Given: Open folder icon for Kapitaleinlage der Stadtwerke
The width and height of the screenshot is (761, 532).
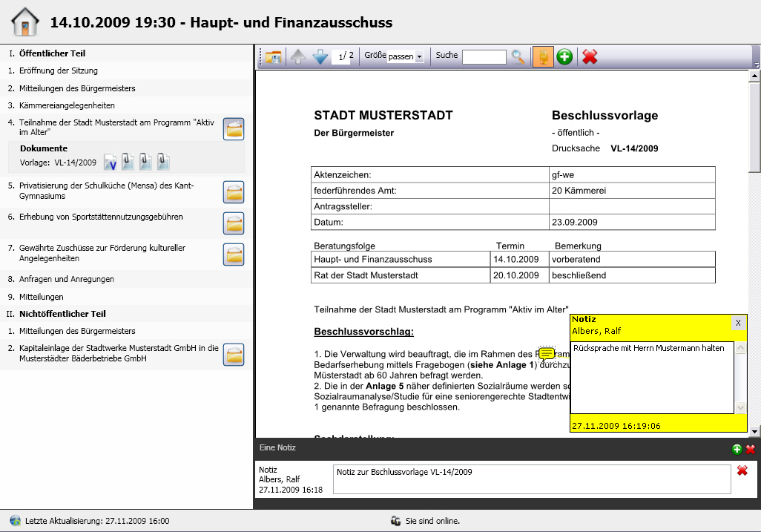Looking at the screenshot, I should 234,355.
